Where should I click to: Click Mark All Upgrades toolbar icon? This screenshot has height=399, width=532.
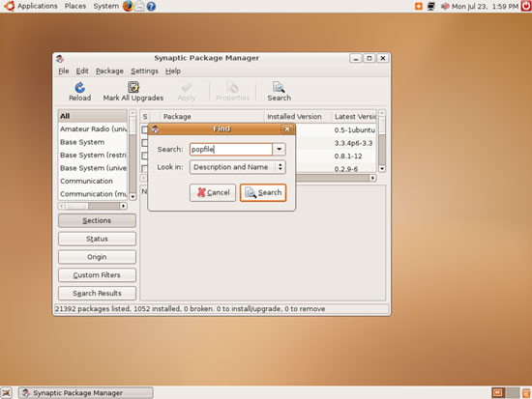click(133, 87)
